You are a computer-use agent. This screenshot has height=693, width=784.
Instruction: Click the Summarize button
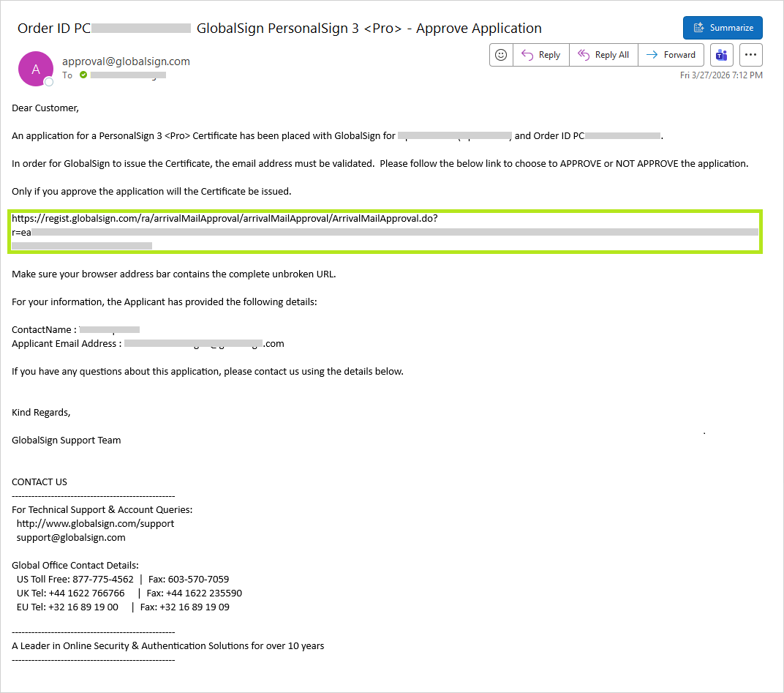pos(723,28)
